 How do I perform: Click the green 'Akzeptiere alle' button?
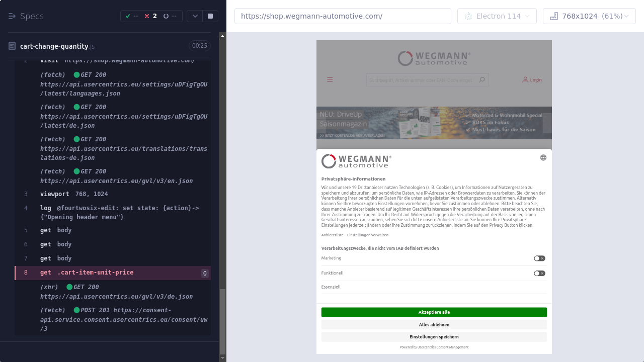[434, 312]
